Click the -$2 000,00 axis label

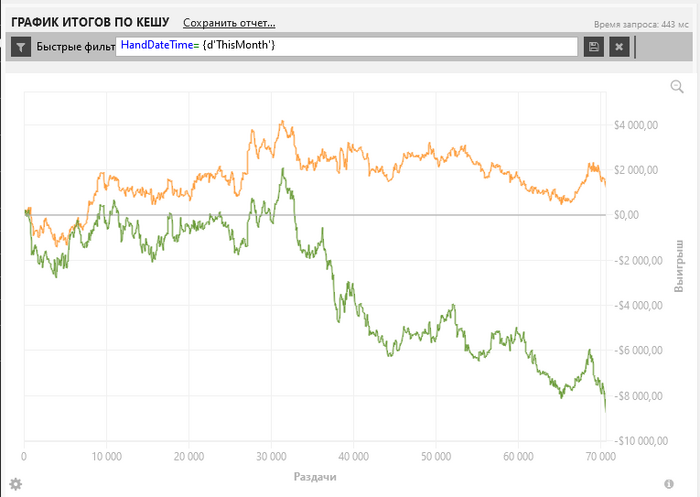(x=638, y=260)
